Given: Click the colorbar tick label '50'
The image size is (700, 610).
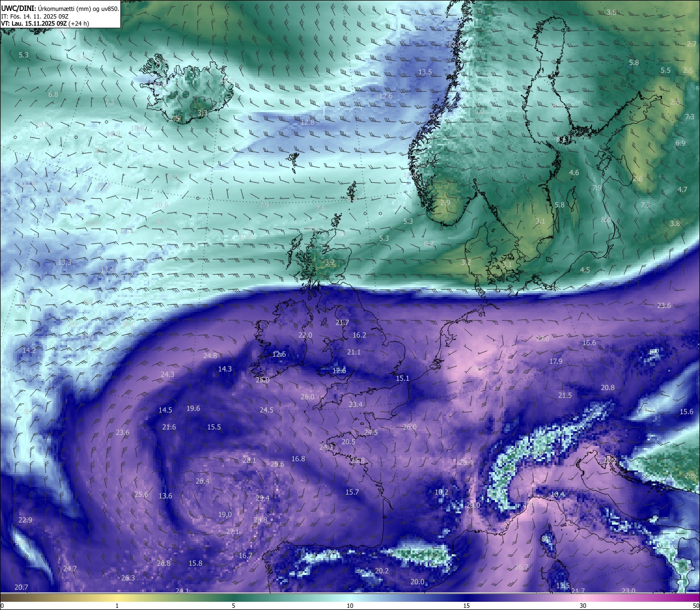Looking at the screenshot, I should (696, 606).
